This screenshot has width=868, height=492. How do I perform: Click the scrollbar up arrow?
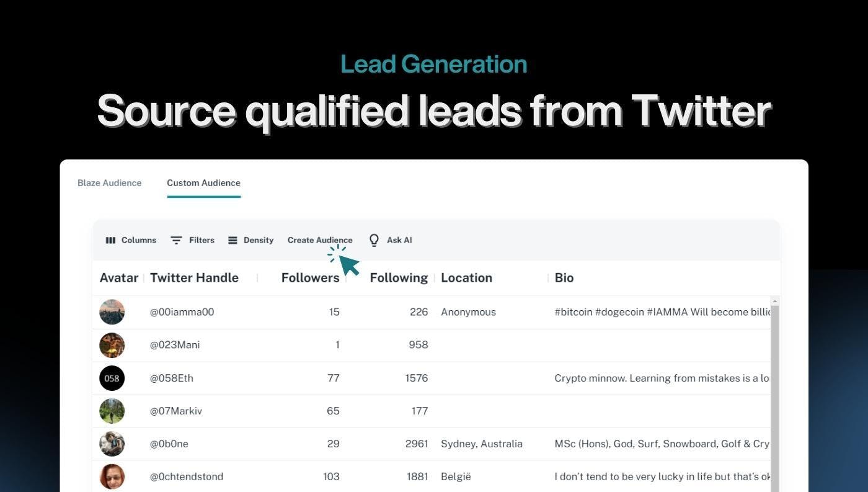pyautogui.click(x=774, y=301)
